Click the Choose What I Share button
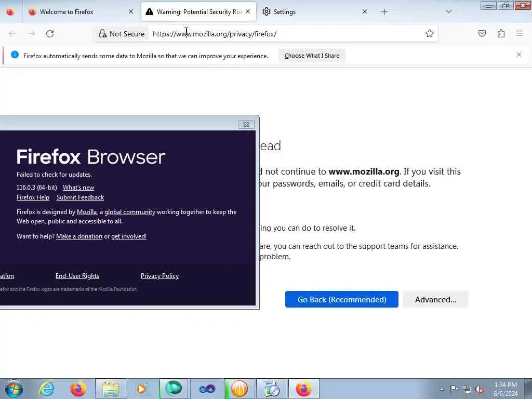This screenshot has height=399, width=532. pyautogui.click(x=312, y=56)
